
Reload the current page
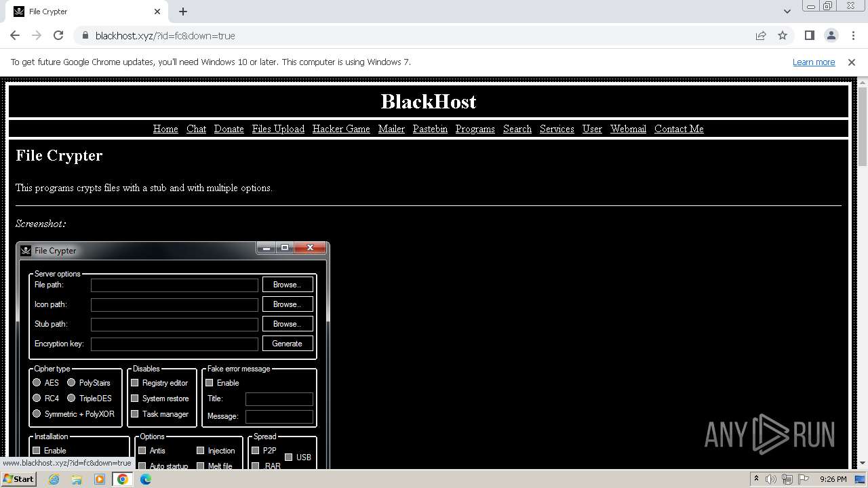pos(58,35)
